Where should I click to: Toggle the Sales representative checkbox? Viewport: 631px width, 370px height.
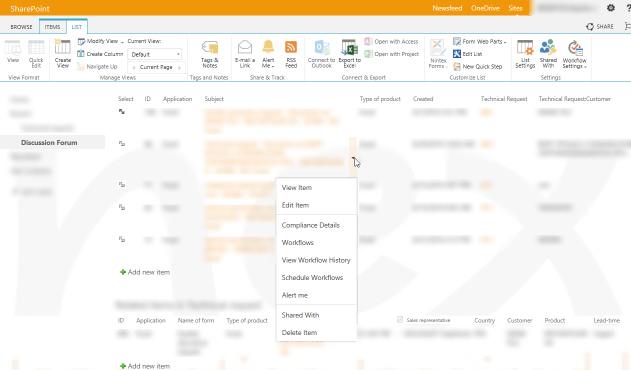(x=400, y=320)
